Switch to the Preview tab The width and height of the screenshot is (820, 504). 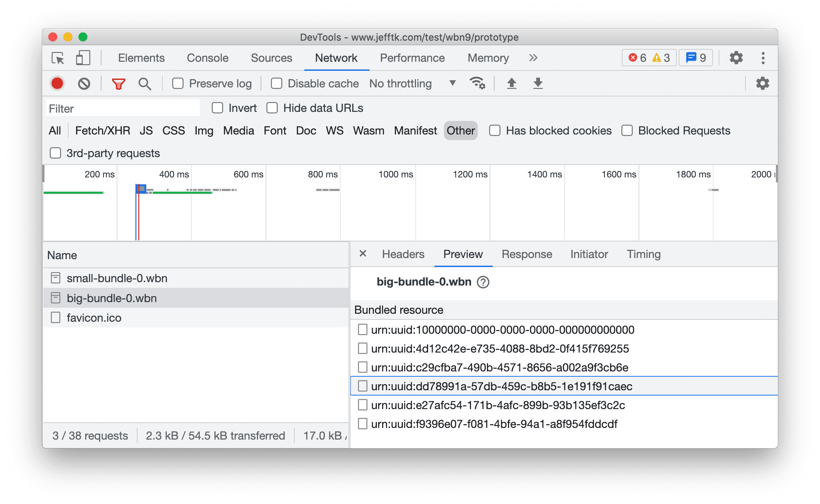click(x=463, y=254)
